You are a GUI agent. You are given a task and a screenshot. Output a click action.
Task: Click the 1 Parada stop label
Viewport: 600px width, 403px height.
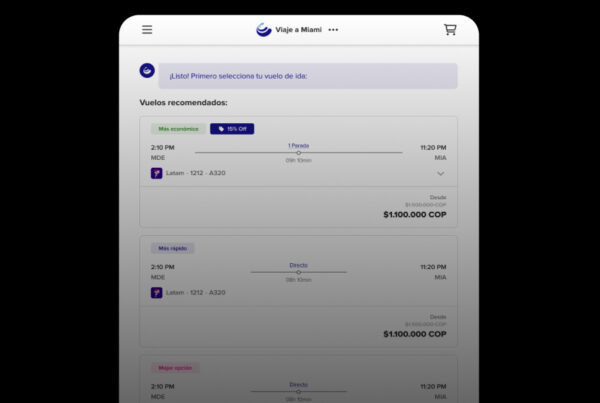[298, 146]
